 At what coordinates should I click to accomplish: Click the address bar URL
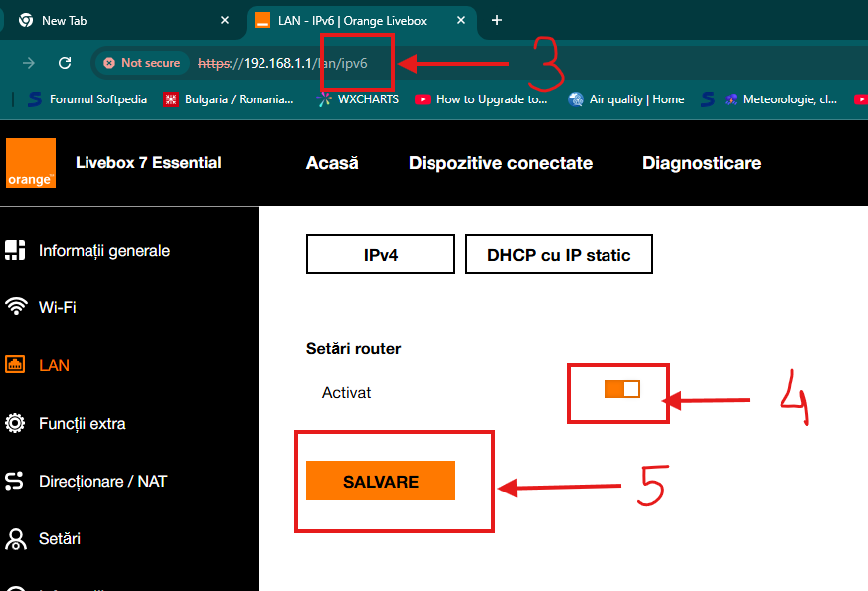(282, 63)
